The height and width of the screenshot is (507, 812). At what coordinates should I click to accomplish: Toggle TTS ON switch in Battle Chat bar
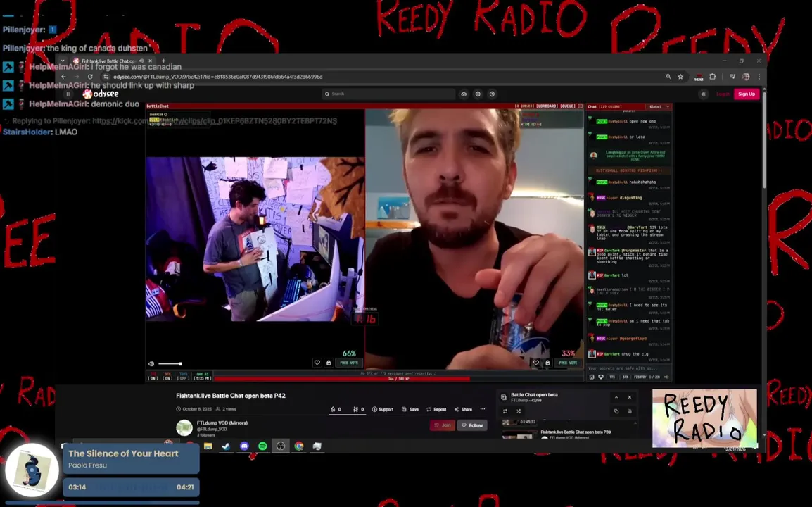(x=153, y=376)
